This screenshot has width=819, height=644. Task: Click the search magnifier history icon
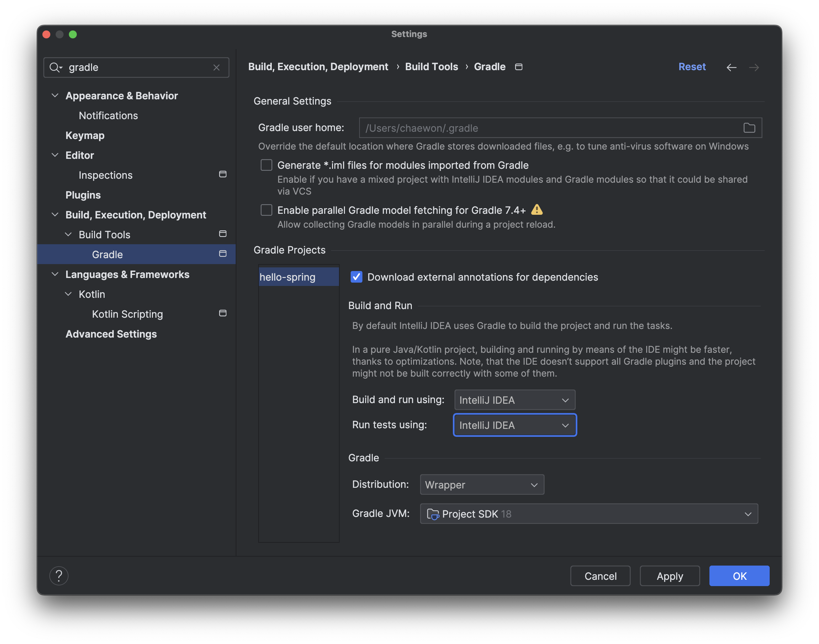click(56, 68)
